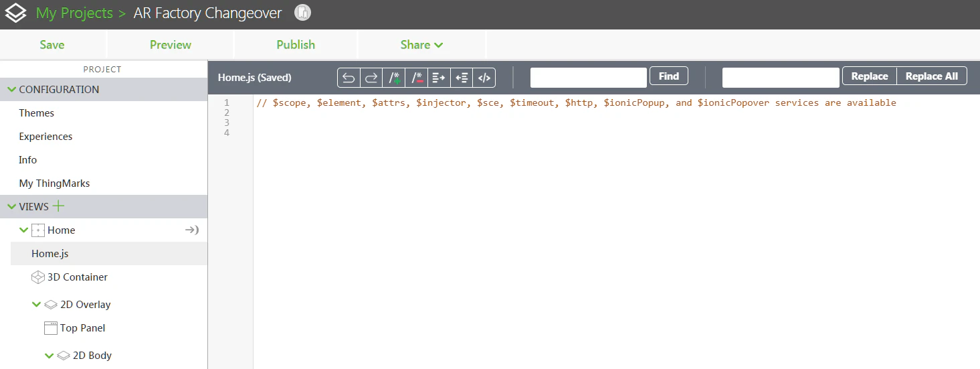Click line number 4 in the gutter
Image resolution: width=980 pixels, height=369 pixels.
point(227,133)
